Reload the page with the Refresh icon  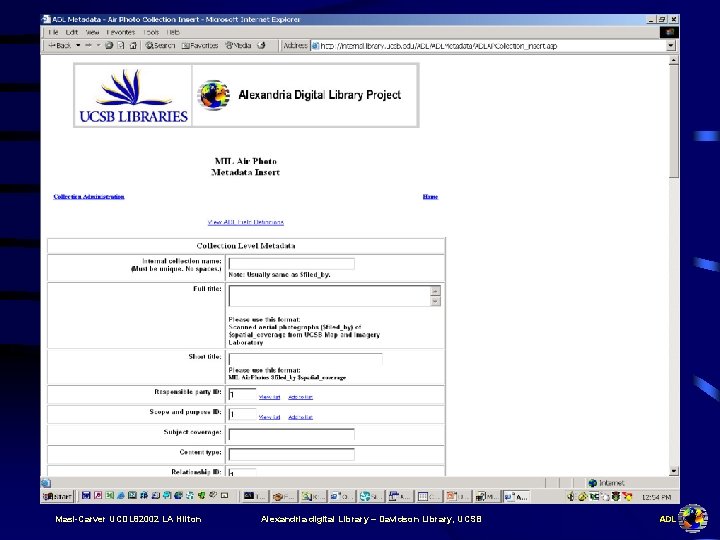[x=121, y=45]
